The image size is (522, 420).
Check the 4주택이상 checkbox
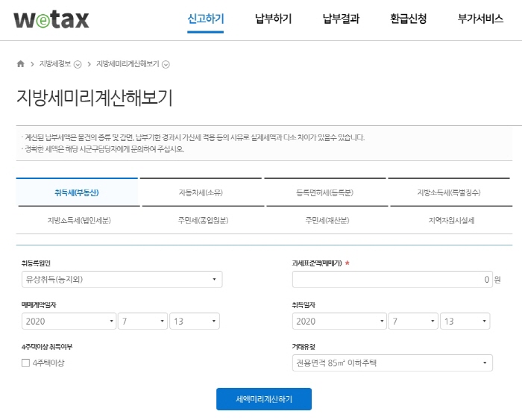coord(26,363)
